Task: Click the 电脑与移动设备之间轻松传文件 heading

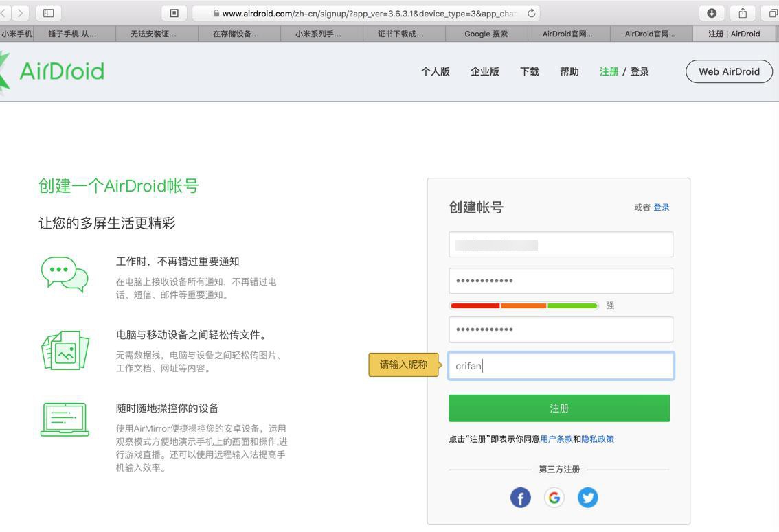Action: pyautogui.click(x=192, y=335)
